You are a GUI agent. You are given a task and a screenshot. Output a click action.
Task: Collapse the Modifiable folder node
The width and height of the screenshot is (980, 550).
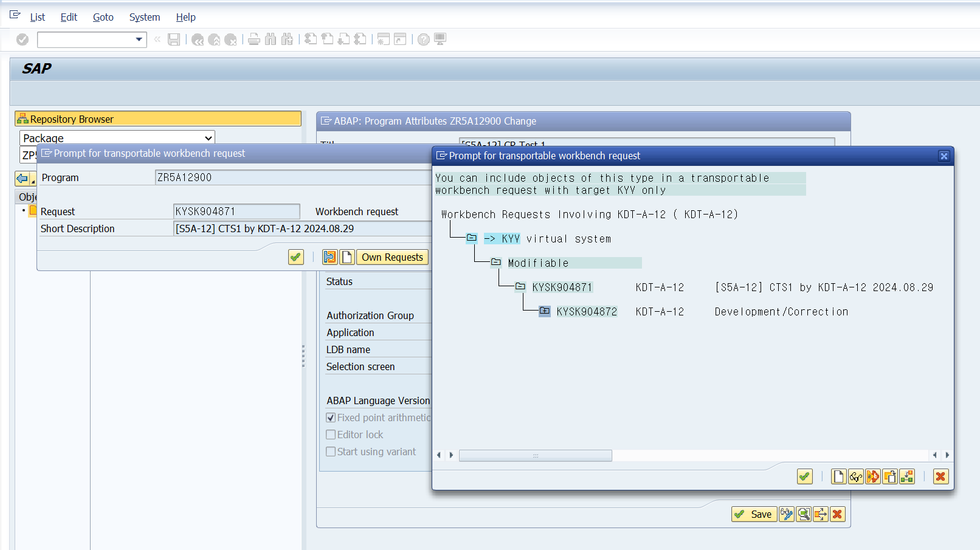click(x=496, y=263)
